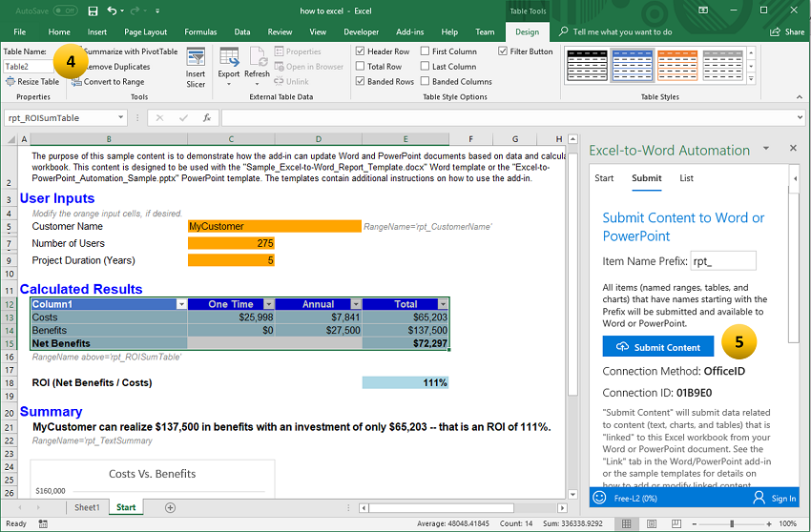The image size is (811, 532).
Task: Click the Table Name input field
Action: pyautogui.click(x=29, y=67)
